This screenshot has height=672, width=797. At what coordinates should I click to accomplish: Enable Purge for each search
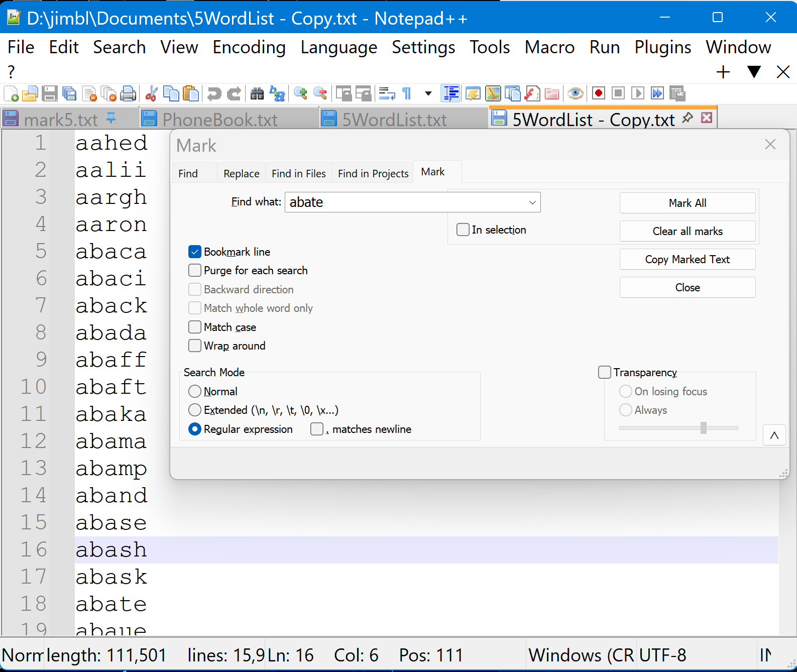click(195, 270)
